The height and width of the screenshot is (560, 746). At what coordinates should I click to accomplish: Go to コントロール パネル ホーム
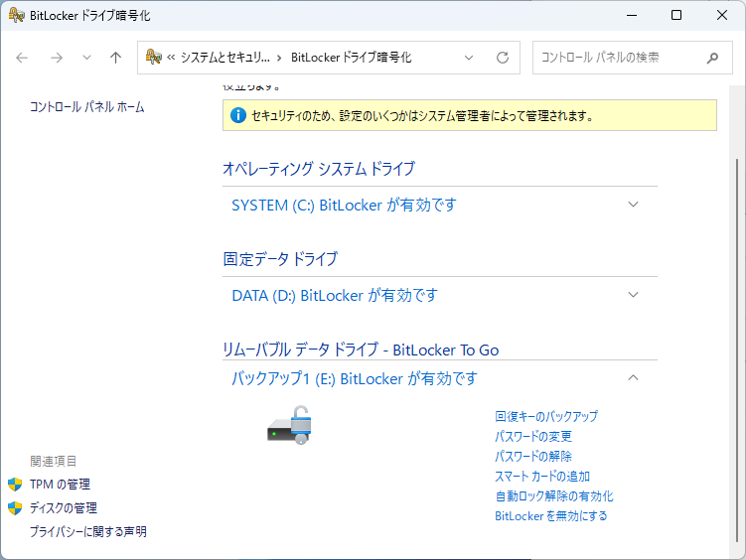[87, 106]
